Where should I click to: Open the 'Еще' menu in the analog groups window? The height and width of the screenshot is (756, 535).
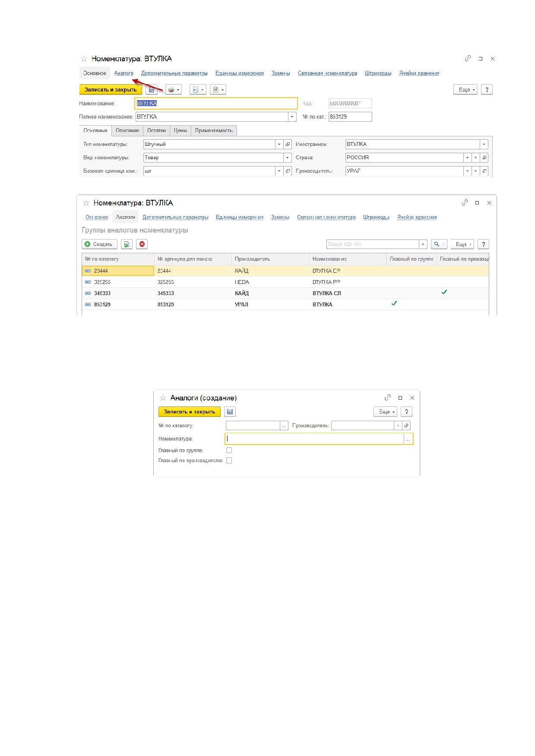[x=462, y=244]
